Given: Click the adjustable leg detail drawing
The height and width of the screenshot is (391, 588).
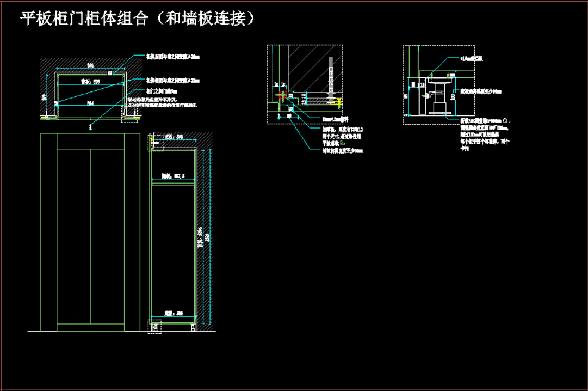Looking at the screenshot, I should (x=439, y=85).
